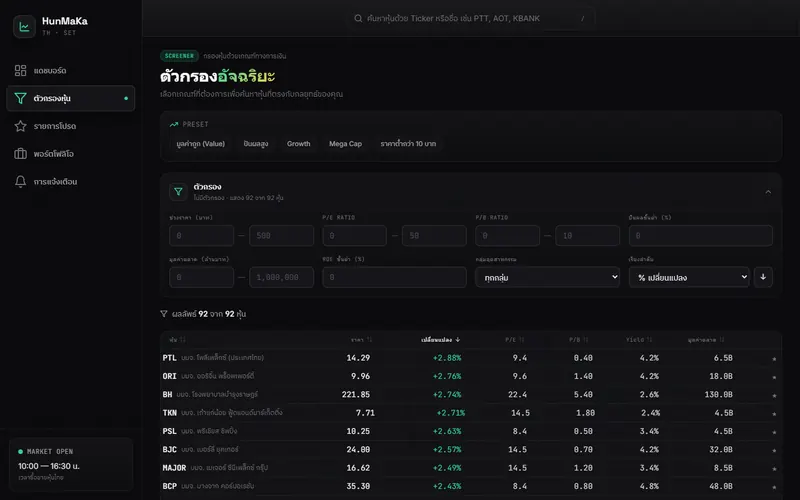Sort by the P/E column header

pos(514,340)
